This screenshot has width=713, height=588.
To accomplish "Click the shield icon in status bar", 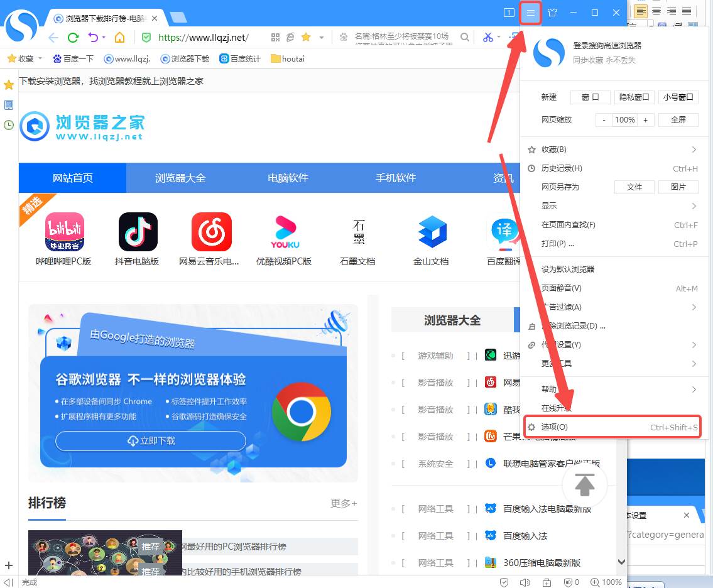I will pos(504,582).
